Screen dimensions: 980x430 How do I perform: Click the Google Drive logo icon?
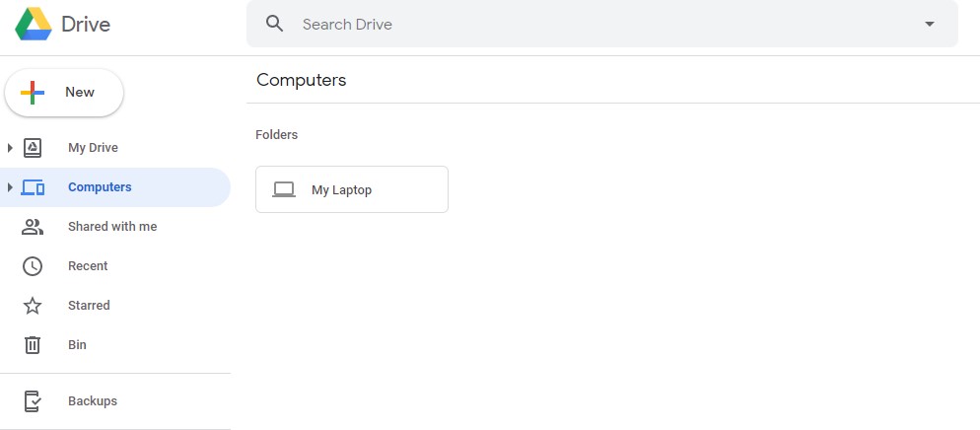(34, 25)
